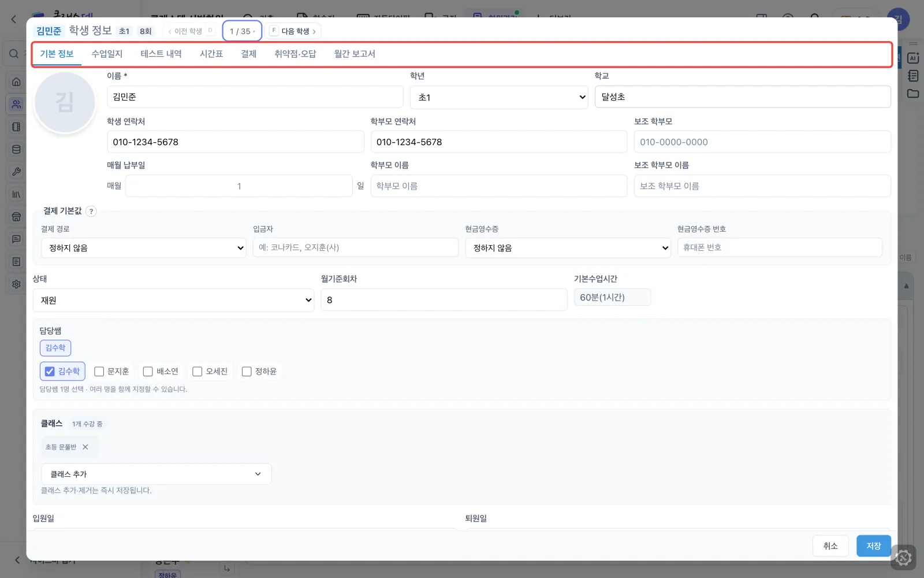The width and height of the screenshot is (924, 578).
Task: Click the 학부모 이름 input field
Action: coord(499,186)
